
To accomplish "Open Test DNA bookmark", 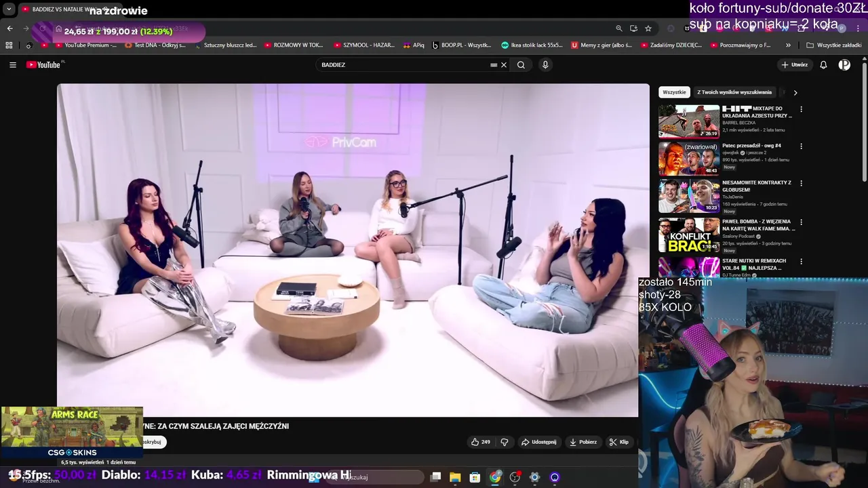I will click(x=155, y=45).
